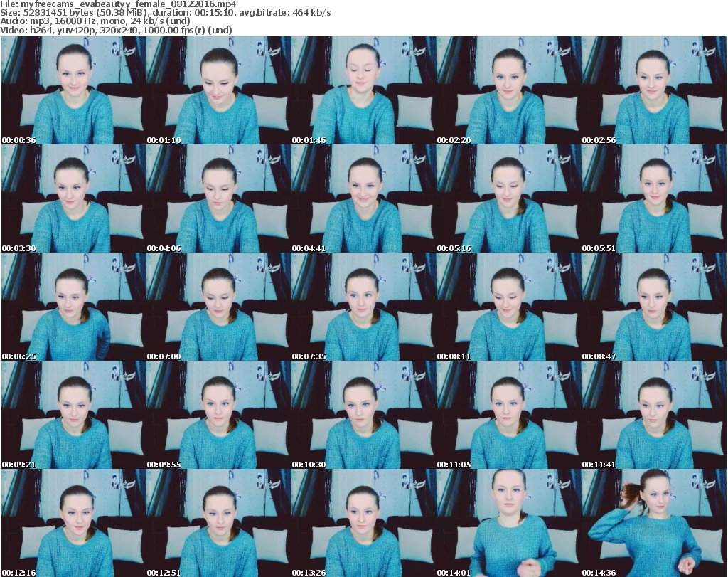This screenshot has height=577, width=728.
Task: Select the thumbnail frame at 00:02:20
Action: point(509,90)
